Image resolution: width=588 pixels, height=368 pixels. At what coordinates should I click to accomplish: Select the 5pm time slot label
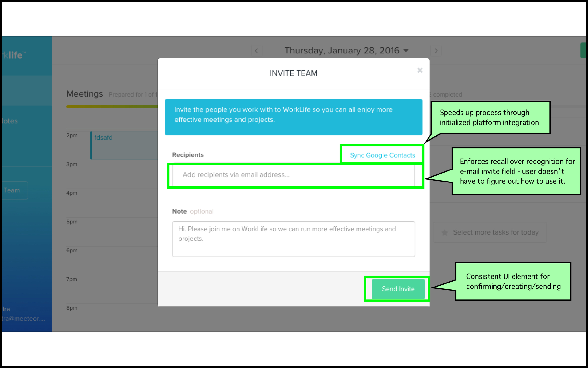(72, 222)
